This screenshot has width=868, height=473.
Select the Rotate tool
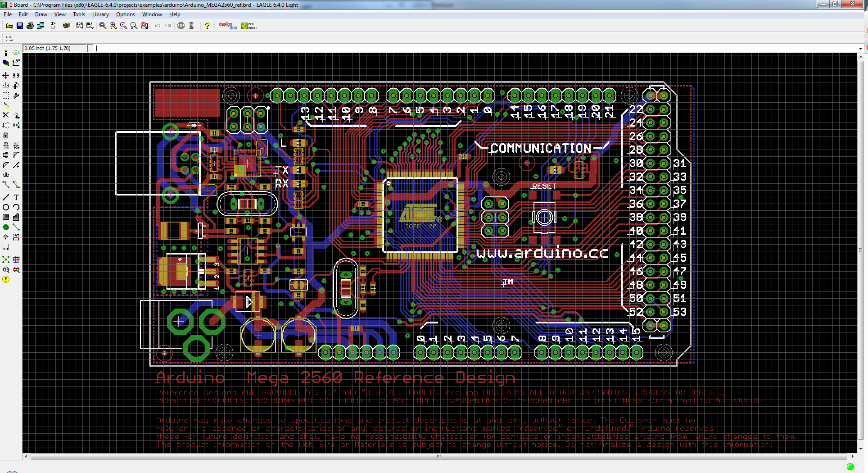coord(15,86)
